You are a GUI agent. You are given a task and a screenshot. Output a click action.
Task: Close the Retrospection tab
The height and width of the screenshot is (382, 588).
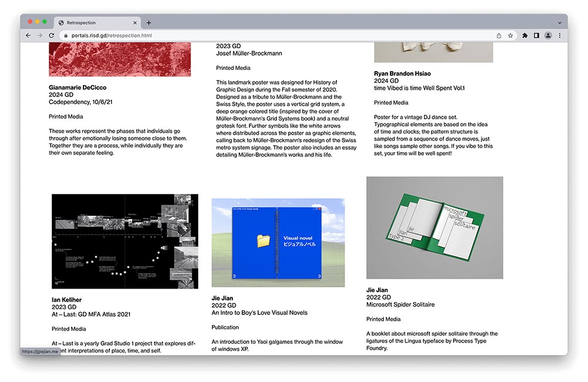click(135, 23)
